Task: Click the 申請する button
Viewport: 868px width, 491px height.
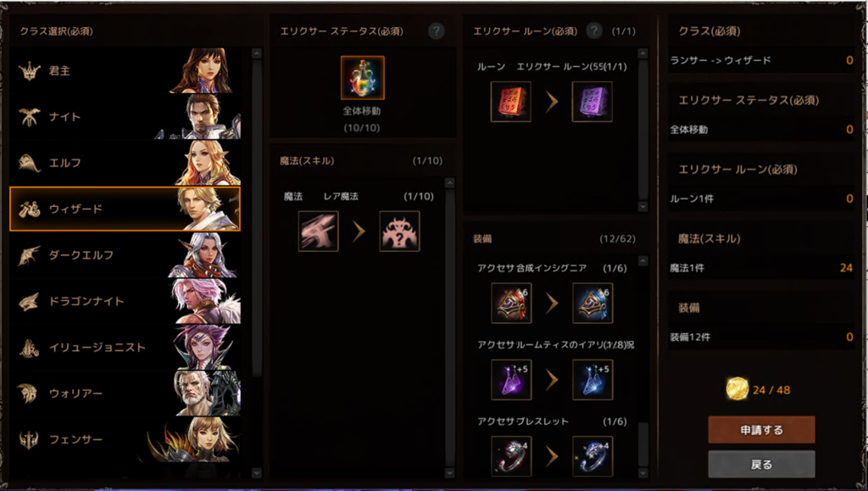Action: click(x=761, y=430)
